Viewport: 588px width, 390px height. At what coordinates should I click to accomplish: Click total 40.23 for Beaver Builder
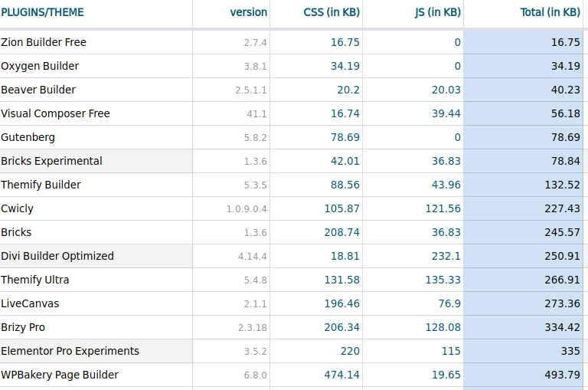[566, 90]
